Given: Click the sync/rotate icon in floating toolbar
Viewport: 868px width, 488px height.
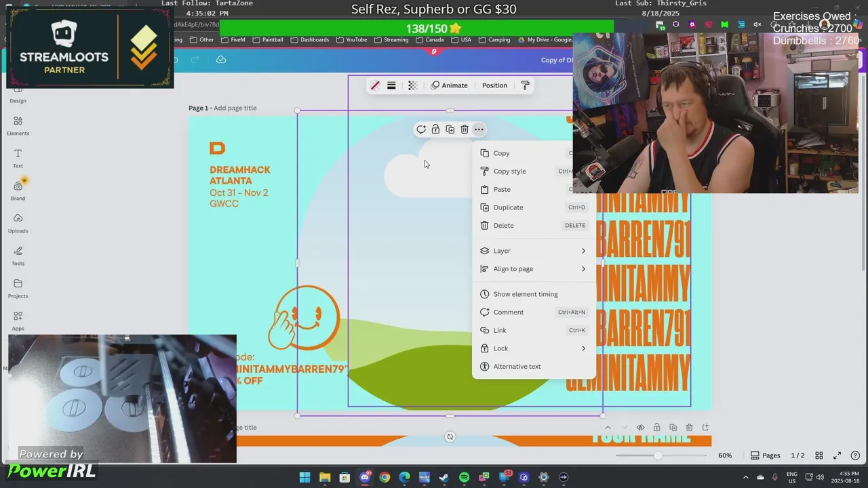Looking at the screenshot, I should [421, 129].
